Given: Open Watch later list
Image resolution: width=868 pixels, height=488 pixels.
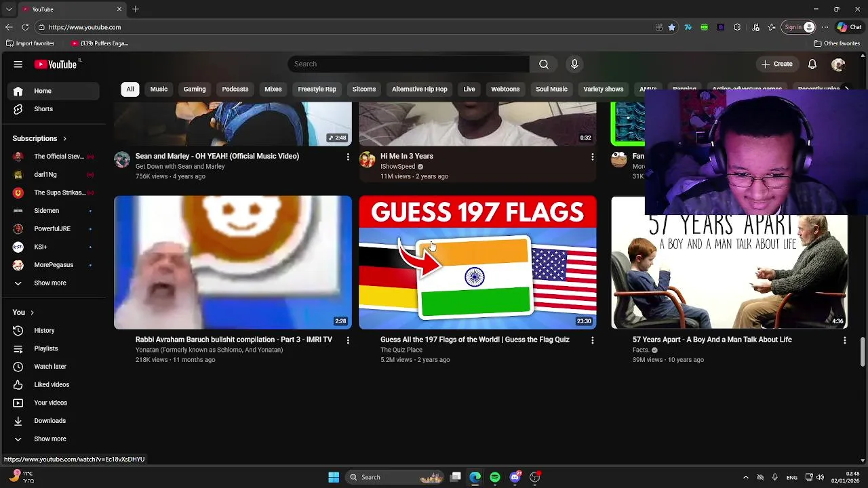Looking at the screenshot, I should tap(53, 367).
